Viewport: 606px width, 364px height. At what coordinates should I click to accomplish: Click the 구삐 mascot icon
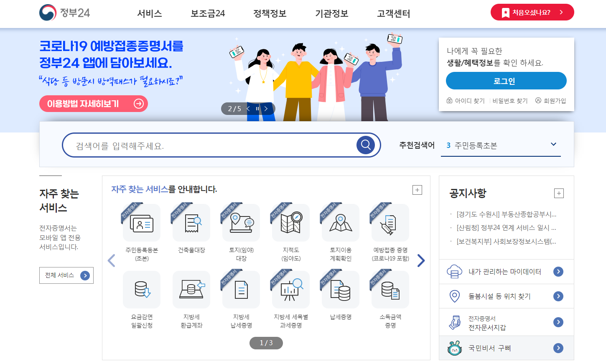(x=454, y=348)
